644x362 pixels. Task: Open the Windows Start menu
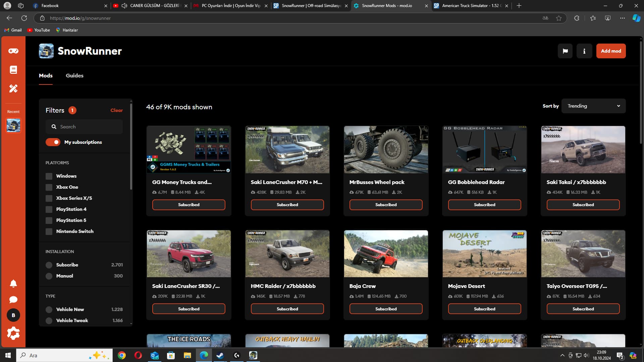[x=8, y=355]
